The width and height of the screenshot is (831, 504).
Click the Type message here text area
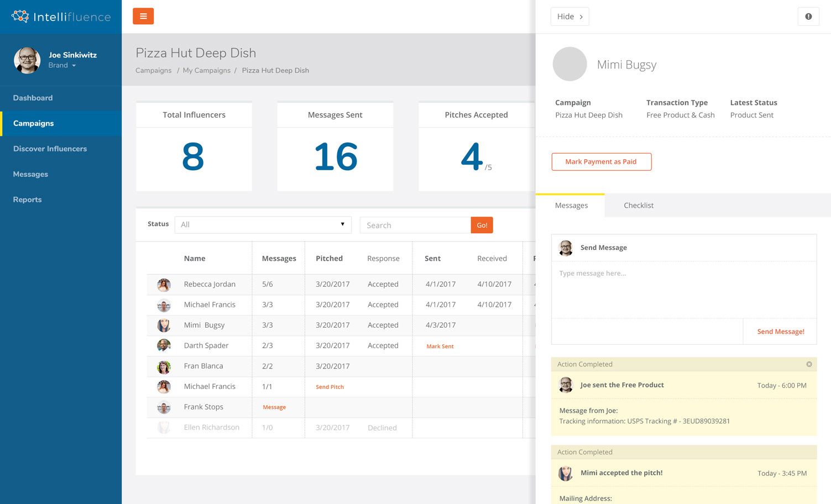(x=684, y=290)
